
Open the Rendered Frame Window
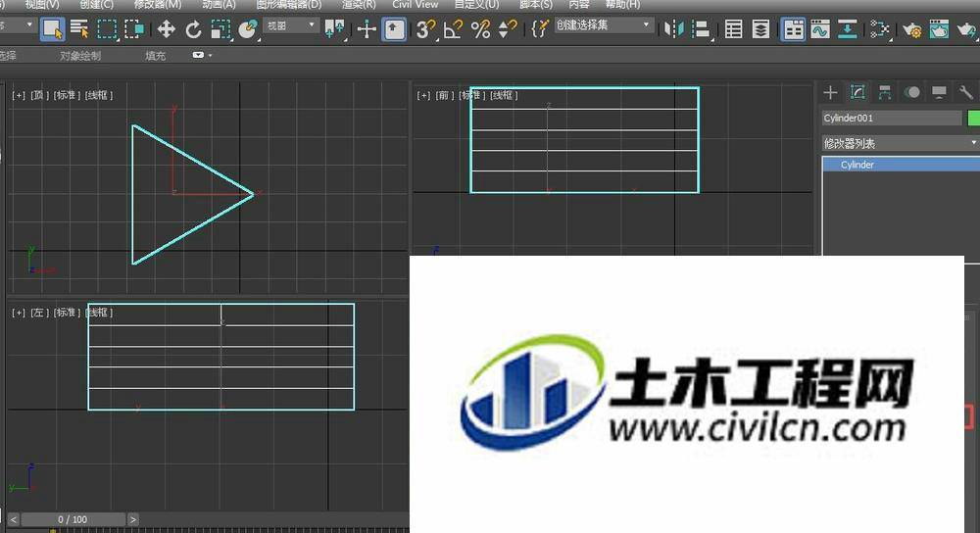coord(939,29)
